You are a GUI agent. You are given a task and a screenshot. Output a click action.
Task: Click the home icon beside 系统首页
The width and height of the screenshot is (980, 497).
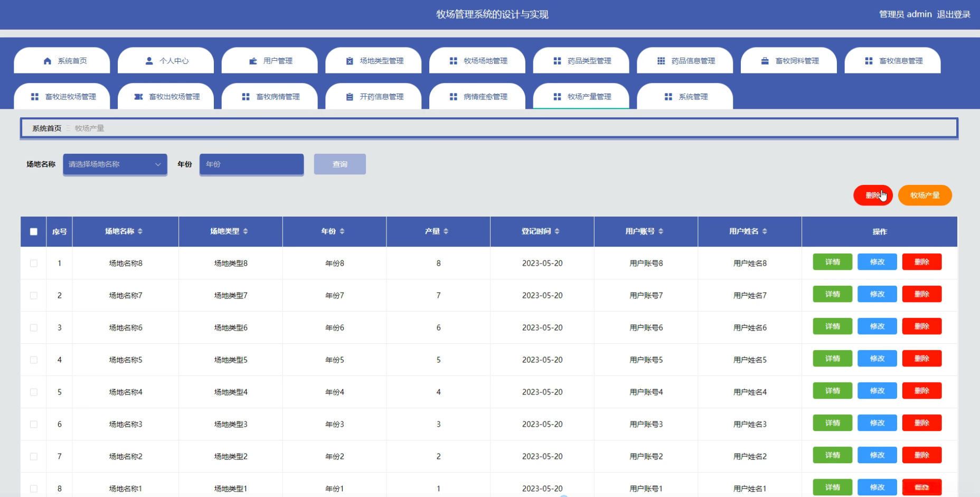pyautogui.click(x=48, y=61)
